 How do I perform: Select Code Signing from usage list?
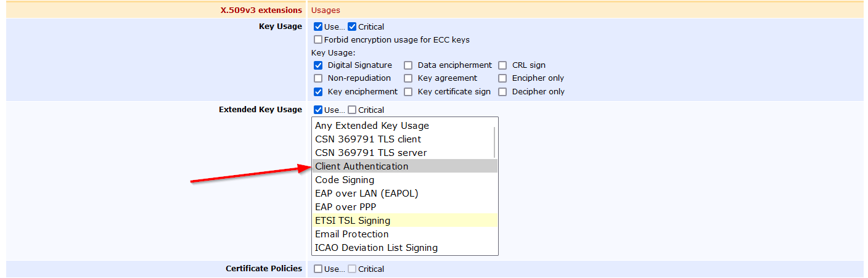pos(345,180)
